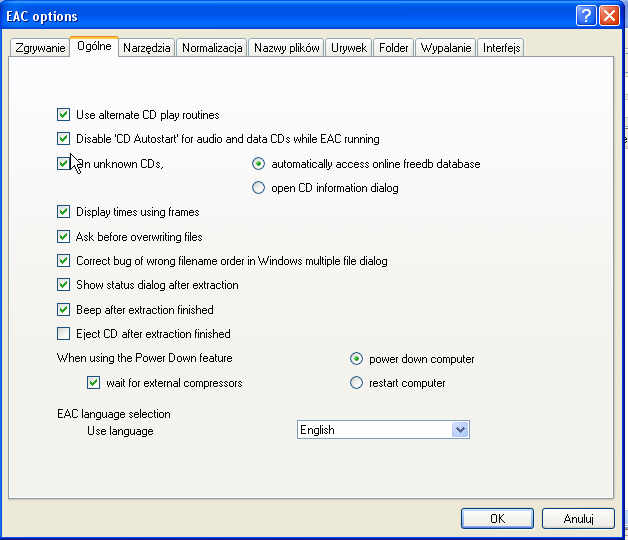Toggle Use alternate CD play routines checkbox
Image resolution: width=628 pixels, height=540 pixels.
[63, 115]
